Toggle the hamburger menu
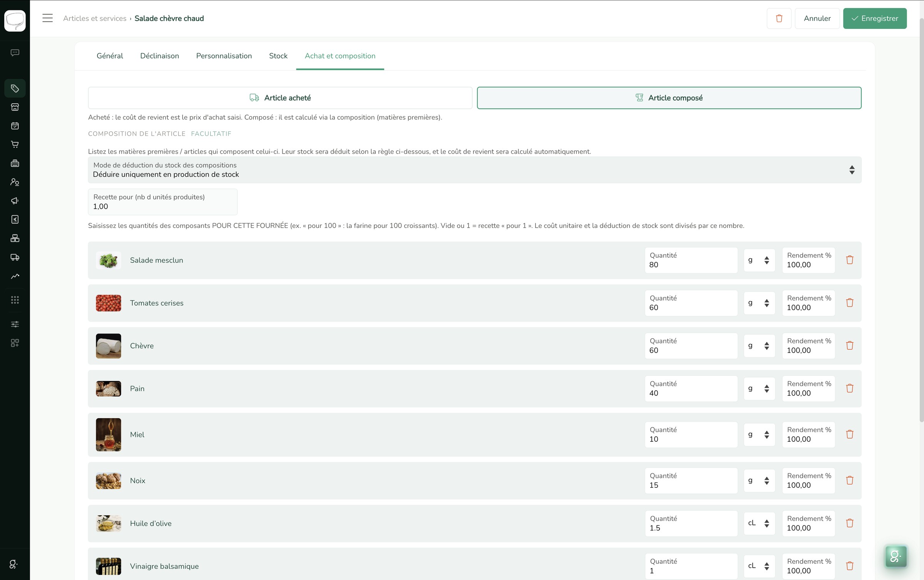The width and height of the screenshot is (924, 580). tap(47, 18)
